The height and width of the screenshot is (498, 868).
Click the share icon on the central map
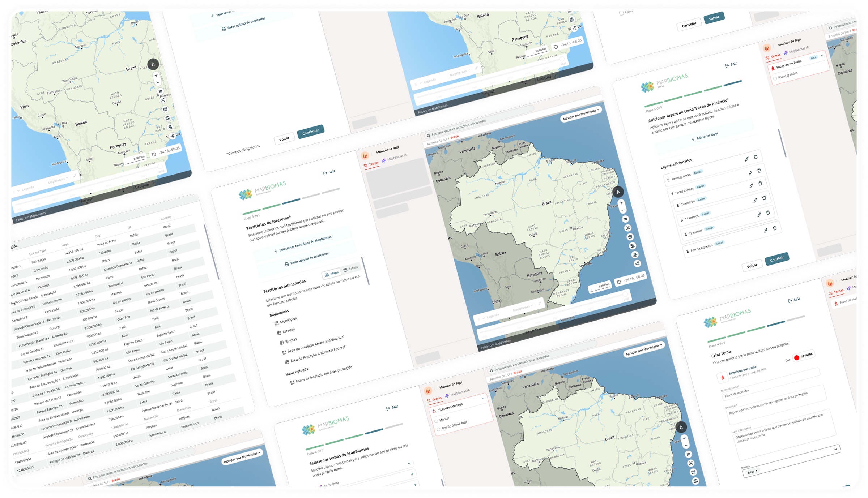click(x=637, y=263)
